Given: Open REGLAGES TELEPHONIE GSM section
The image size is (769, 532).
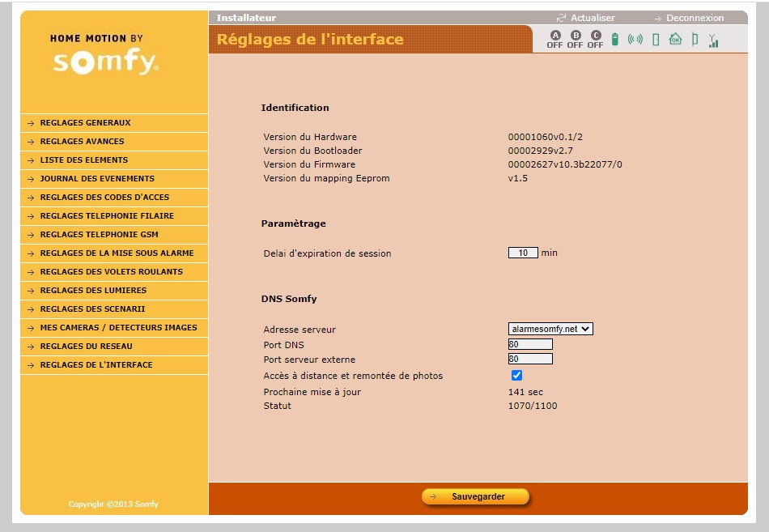Looking at the screenshot, I should pyautogui.click(x=99, y=235).
